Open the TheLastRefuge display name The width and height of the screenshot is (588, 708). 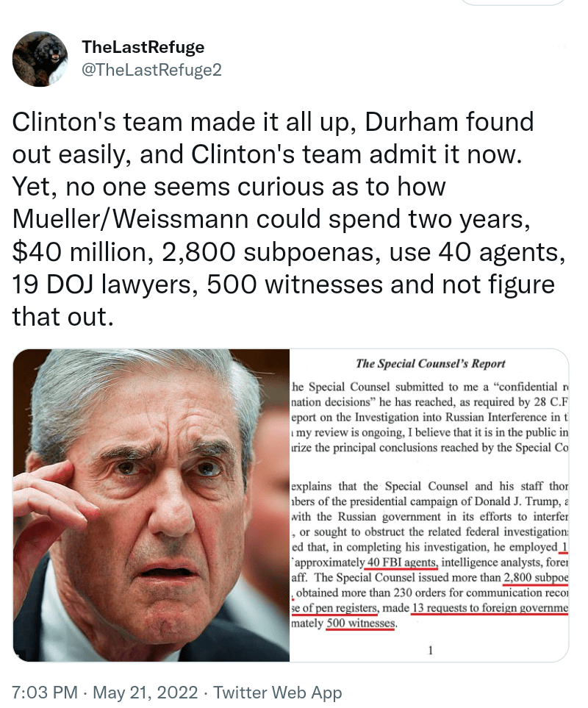coord(143,47)
